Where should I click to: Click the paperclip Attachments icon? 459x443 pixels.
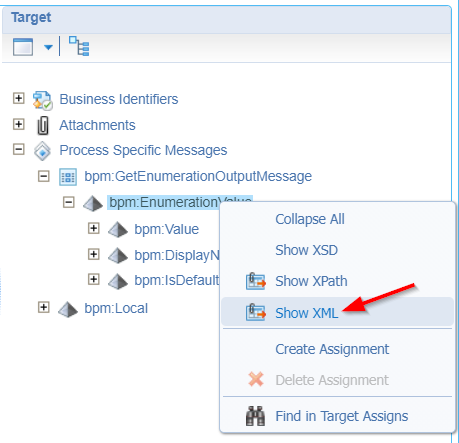click(43, 126)
